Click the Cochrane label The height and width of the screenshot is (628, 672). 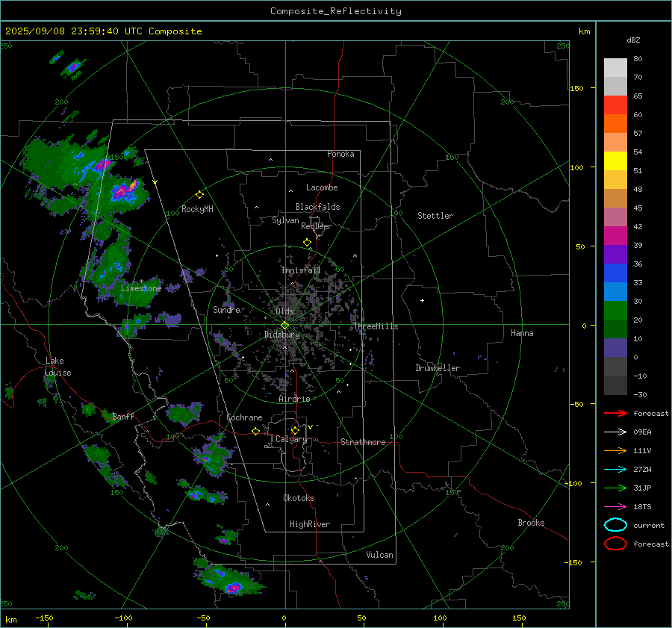(244, 417)
